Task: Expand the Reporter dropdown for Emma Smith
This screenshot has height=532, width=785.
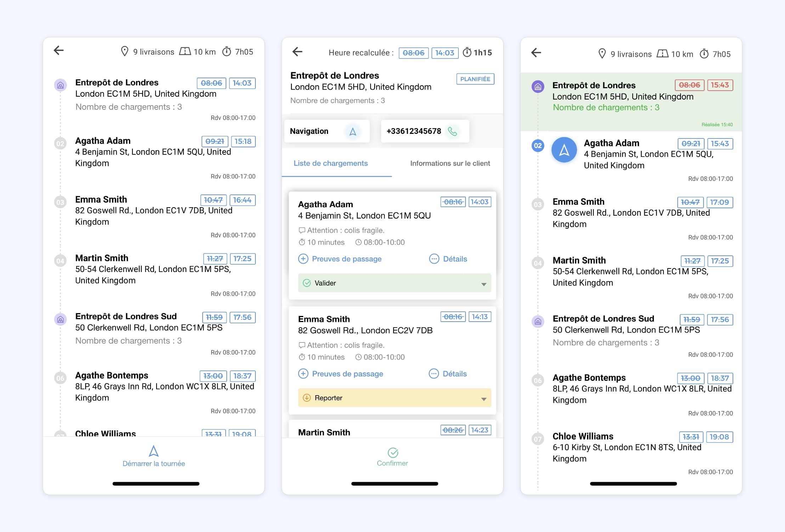Action: (x=484, y=398)
